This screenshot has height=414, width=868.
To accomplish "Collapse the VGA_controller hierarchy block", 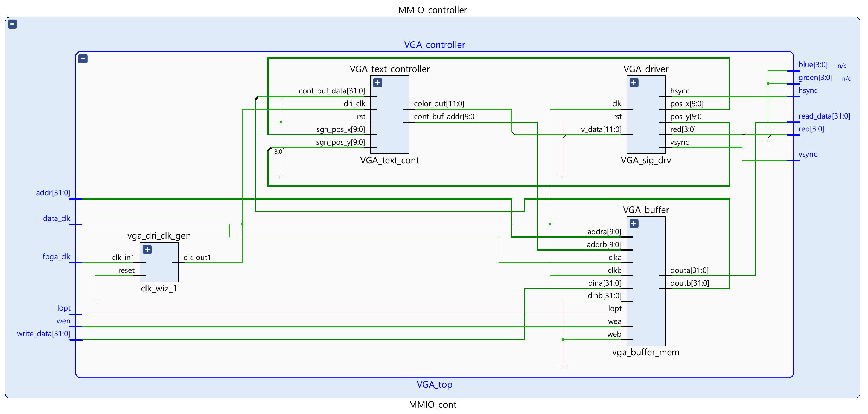I will (x=83, y=59).
